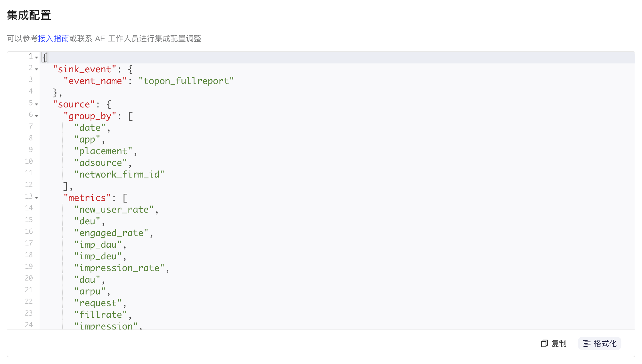Viewport: 642px width, 364px height.
Task: Click the "event_name" key
Action: tap(95, 81)
